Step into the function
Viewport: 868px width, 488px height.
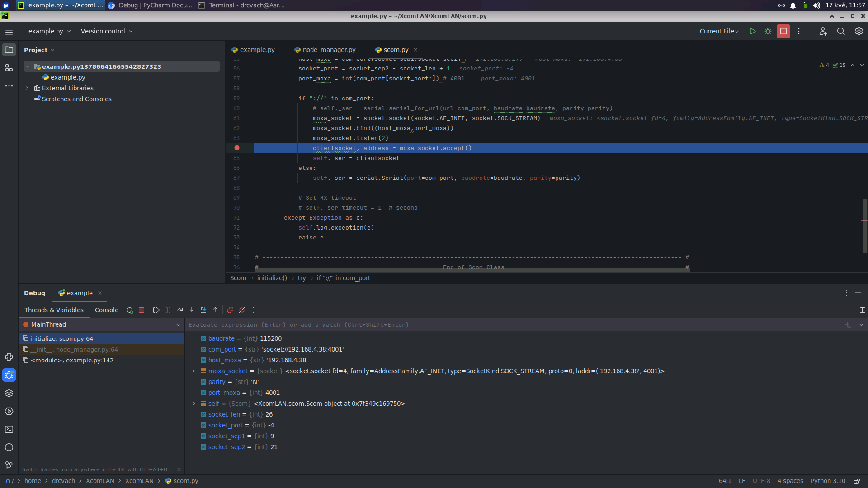coord(192,310)
